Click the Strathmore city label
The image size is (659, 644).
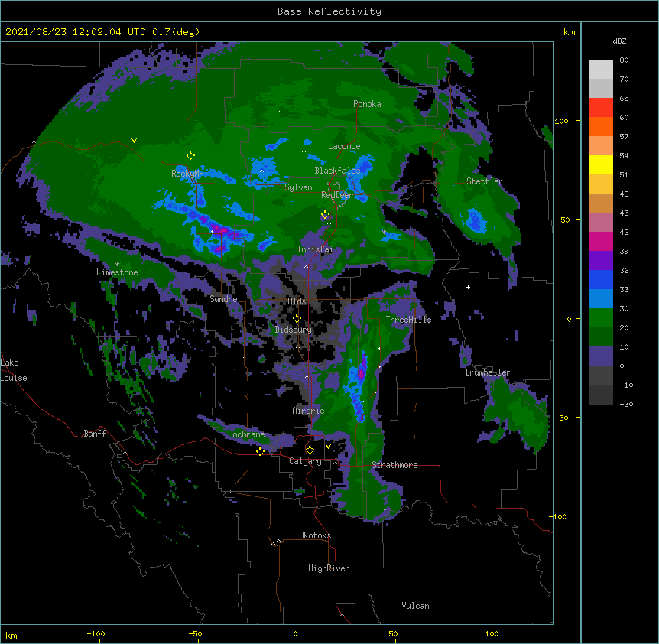394,465
